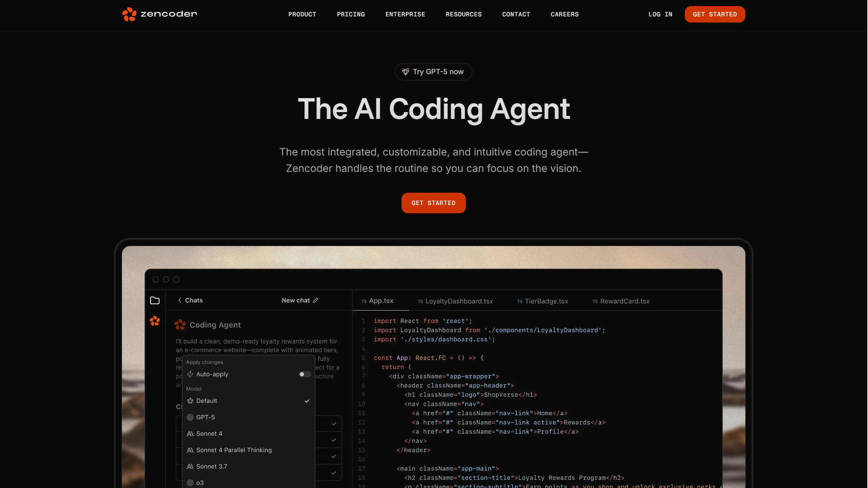Click the Chats label

click(x=194, y=300)
